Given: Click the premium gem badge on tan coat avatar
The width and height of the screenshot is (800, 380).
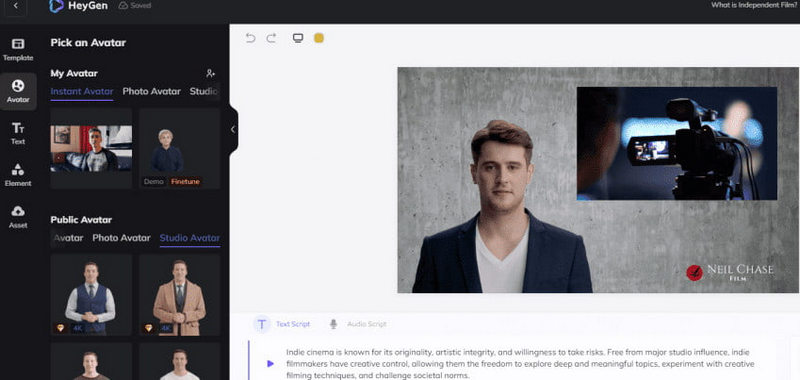Looking at the screenshot, I should pyautogui.click(x=148, y=328).
